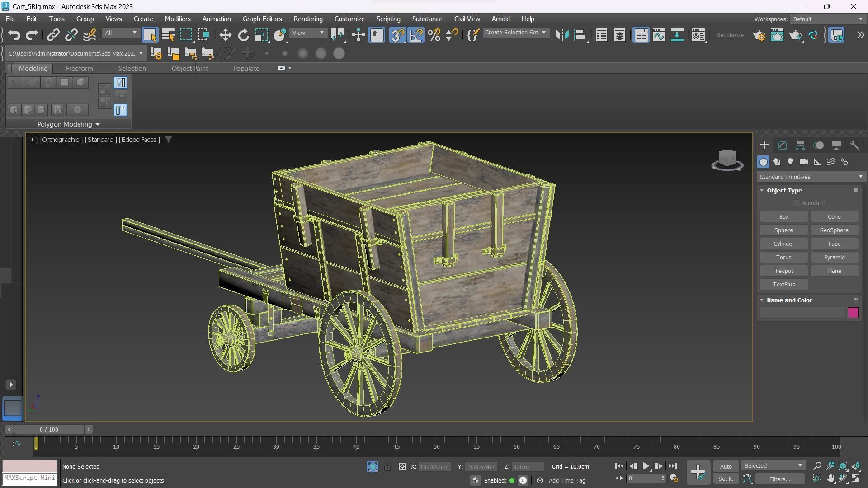Screen dimensions: 868x488
Task: Collapse the Name and Color rollout
Action: [788, 300]
